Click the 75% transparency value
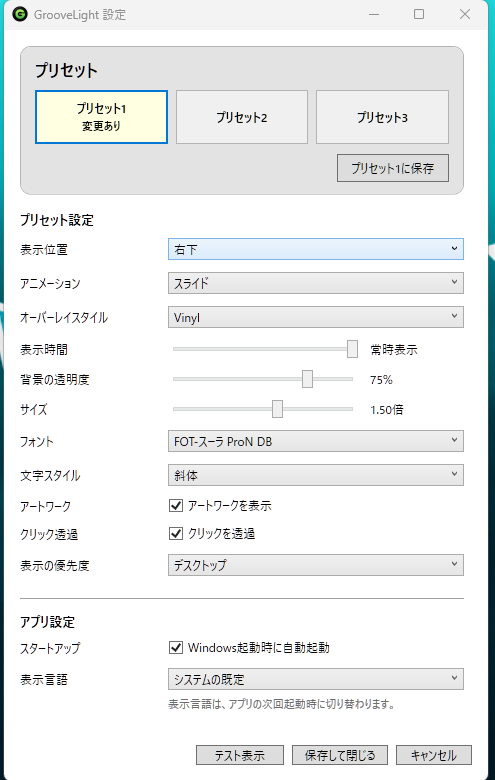495x780 pixels. coord(382,380)
